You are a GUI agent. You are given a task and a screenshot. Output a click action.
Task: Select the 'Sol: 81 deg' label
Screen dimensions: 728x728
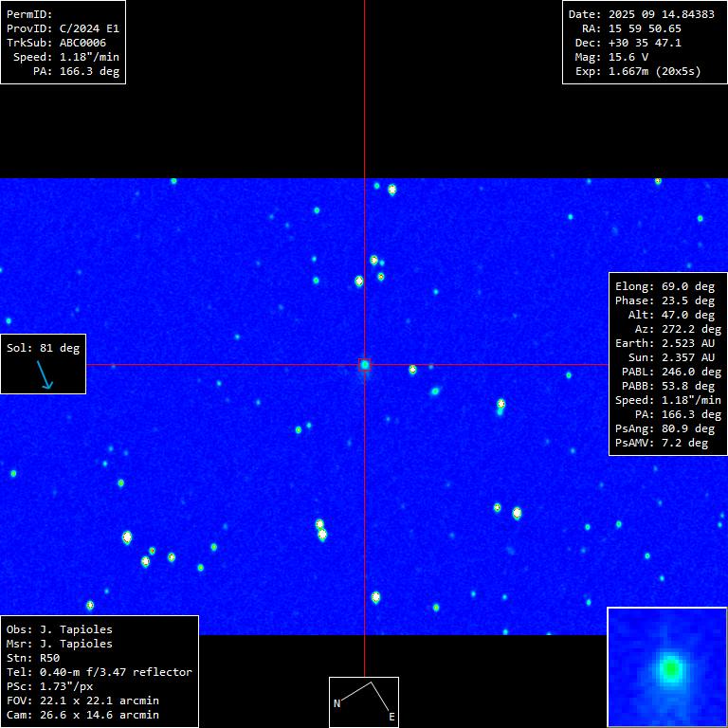(43, 348)
